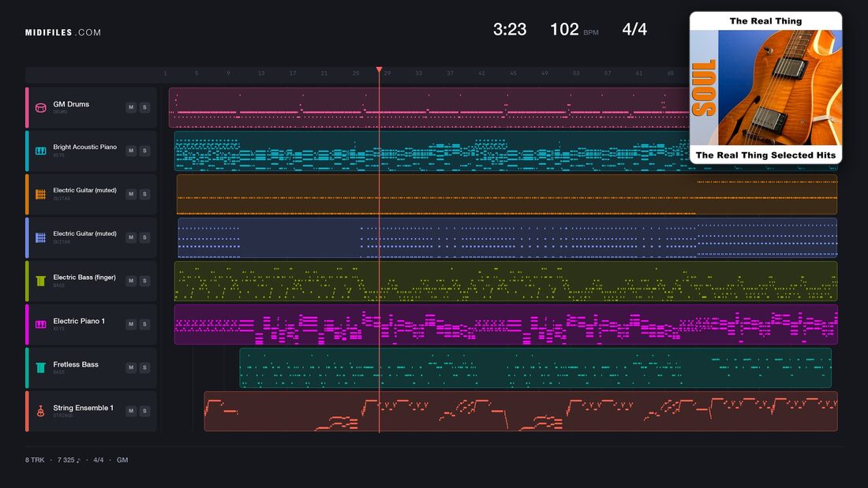
Task: Click the String Ensemble 1 violin icon
Action: point(40,411)
